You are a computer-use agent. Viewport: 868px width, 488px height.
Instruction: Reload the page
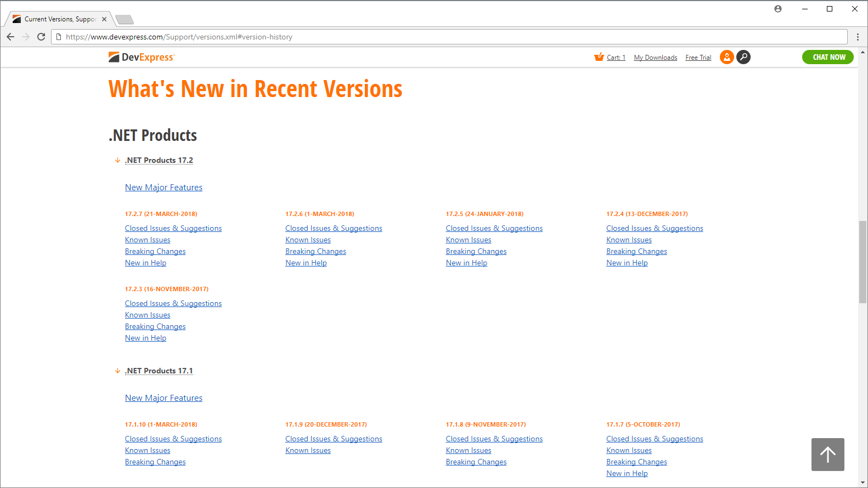tap(41, 37)
